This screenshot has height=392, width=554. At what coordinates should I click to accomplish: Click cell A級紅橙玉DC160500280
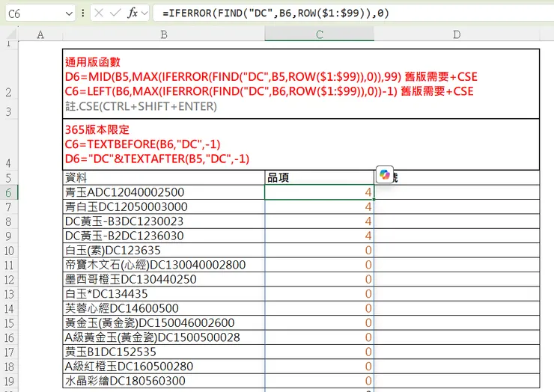click(164, 367)
